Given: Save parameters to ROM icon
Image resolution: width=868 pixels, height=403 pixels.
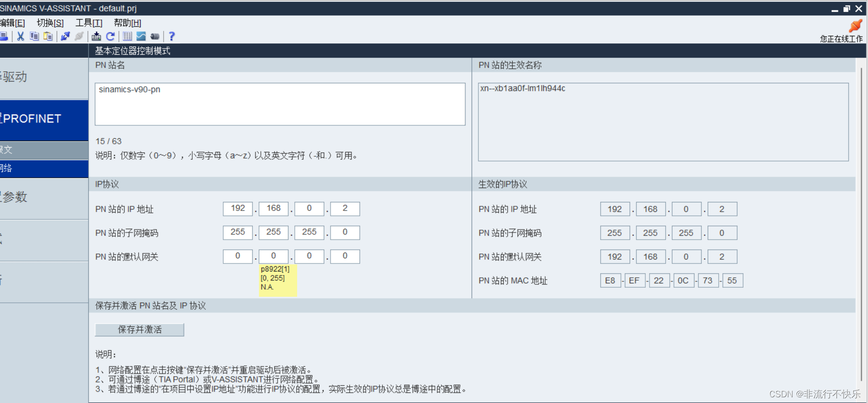Looking at the screenshot, I should pos(96,36).
